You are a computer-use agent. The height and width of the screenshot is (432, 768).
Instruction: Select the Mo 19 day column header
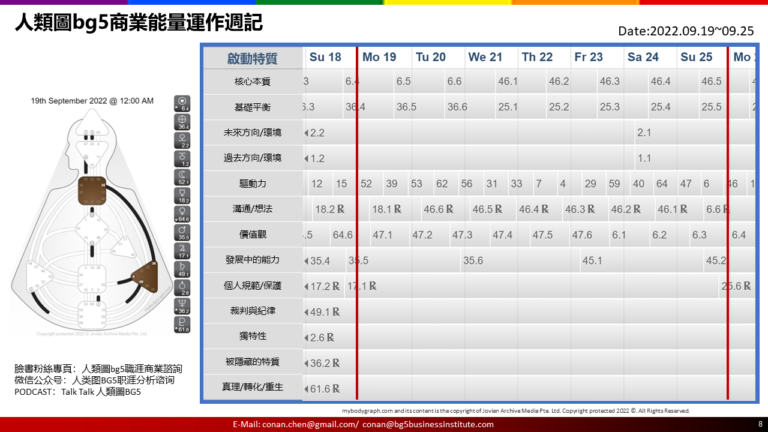(379, 58)
